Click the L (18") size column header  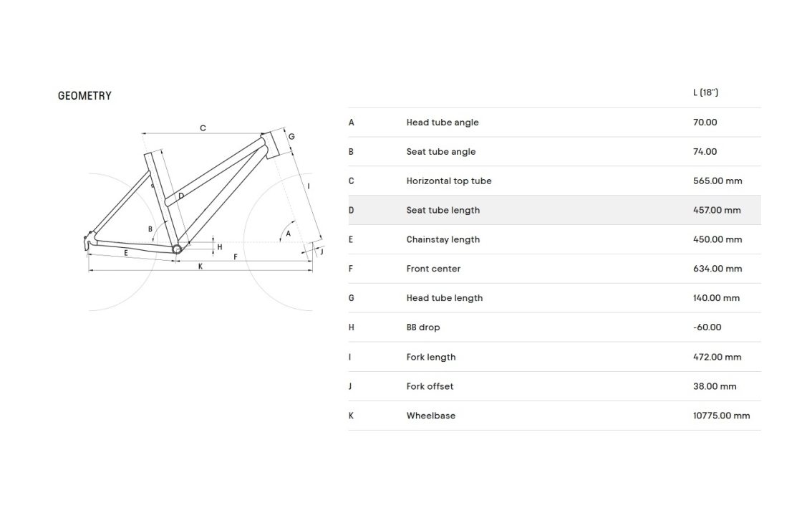[x=705, y=92]
